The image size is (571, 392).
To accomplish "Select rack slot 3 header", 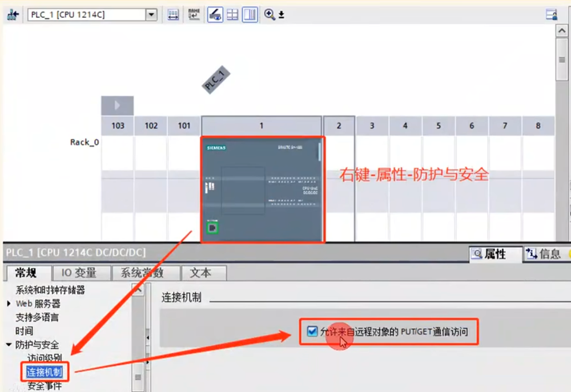I will coord(372,126).
